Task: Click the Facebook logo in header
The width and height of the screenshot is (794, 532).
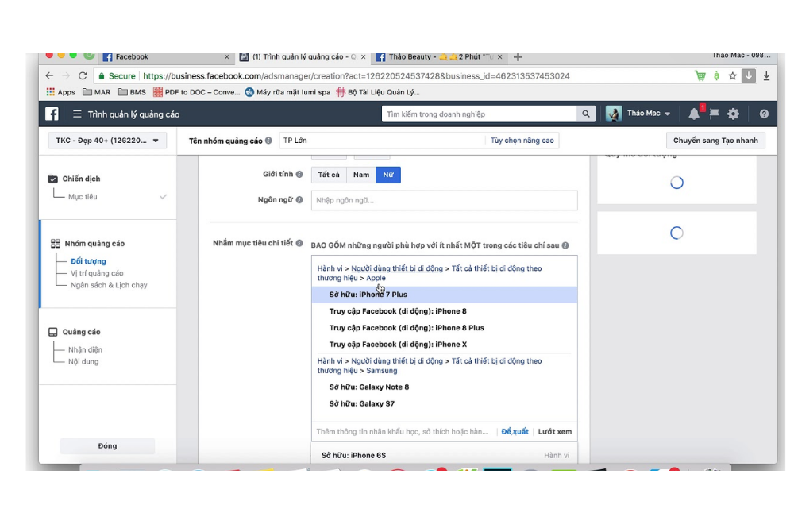Action: pos(52,114)
